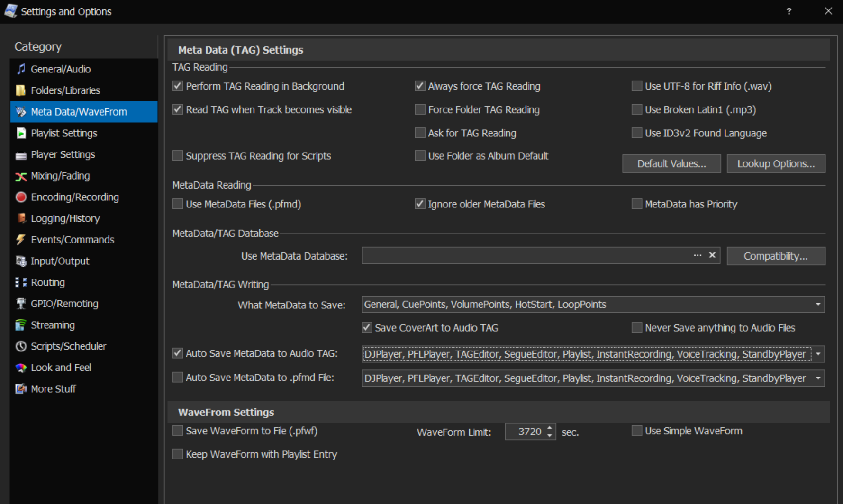Click the Default Values... button
Image resolution: width=843 pixels, height=504 pixels.
pos(671,164)
